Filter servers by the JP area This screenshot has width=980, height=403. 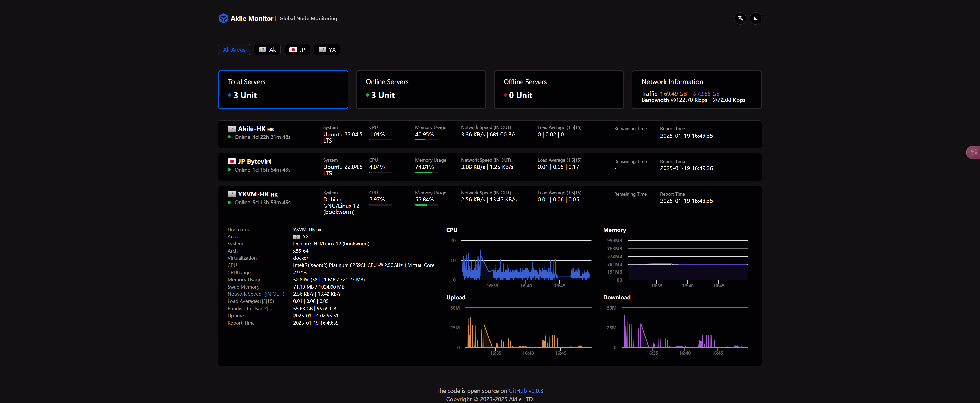coord(297,50)
